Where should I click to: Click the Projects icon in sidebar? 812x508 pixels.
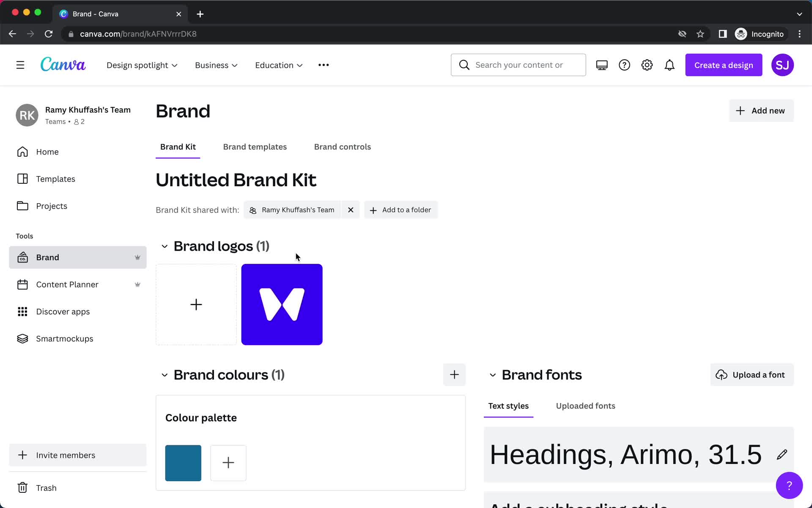(x=22, y=205)
